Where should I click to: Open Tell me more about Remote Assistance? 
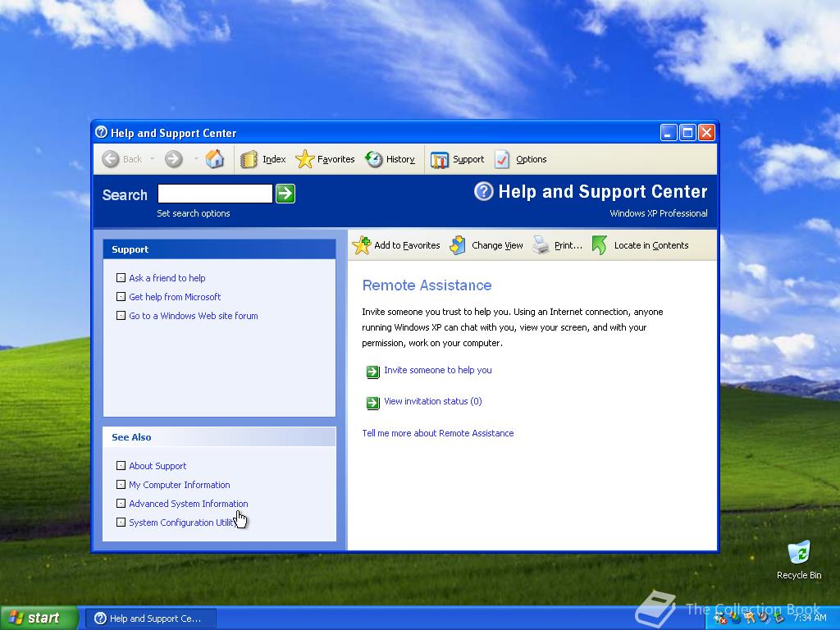point(438,433)
